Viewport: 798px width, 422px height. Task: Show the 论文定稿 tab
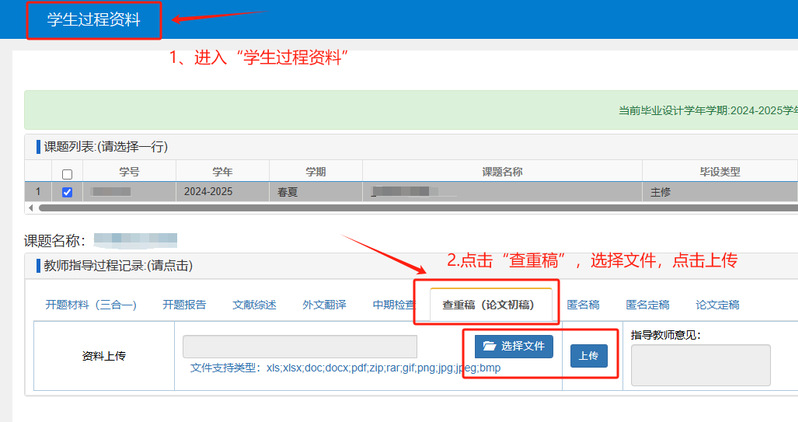tap(717, 305)
